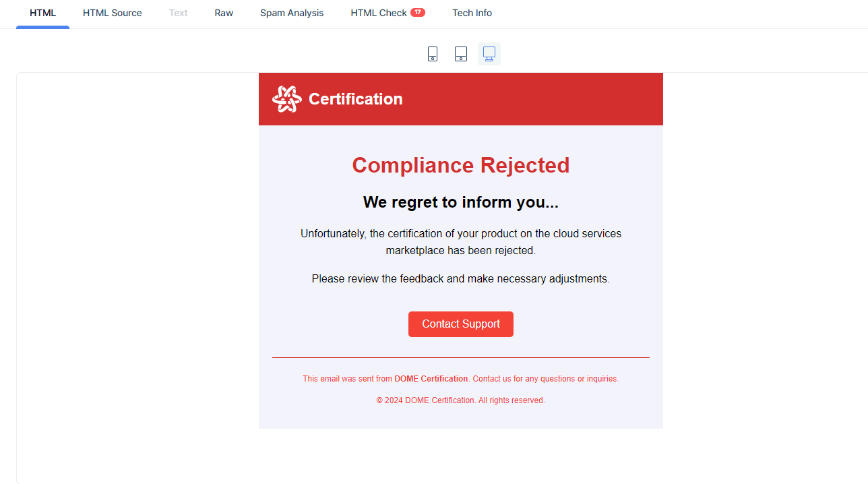Open the HTML Check tab

pyautogui.click(x=379, y=13)
